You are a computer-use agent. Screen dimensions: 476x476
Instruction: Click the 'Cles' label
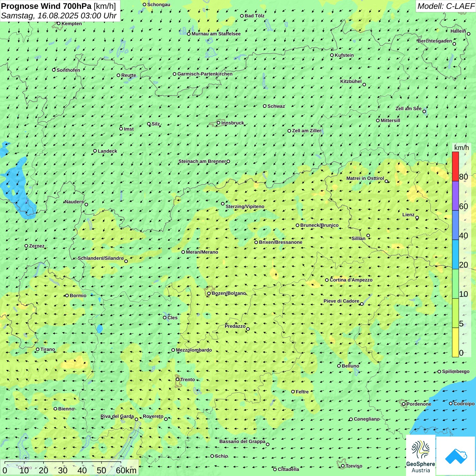pos(172,318)
